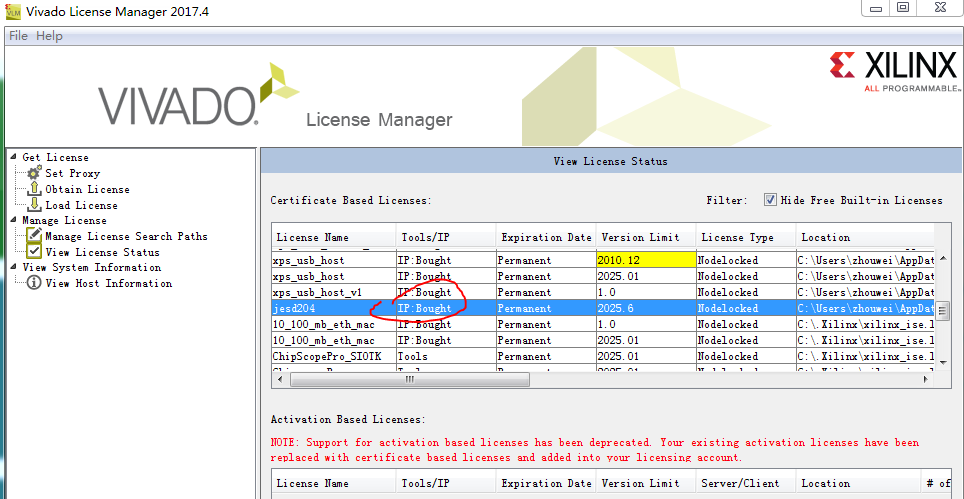Image resolution: width=964 pixels, height=499 pixels.
Task: Click the horizontal scrollbar left arrow
Action: coord(280,380)
